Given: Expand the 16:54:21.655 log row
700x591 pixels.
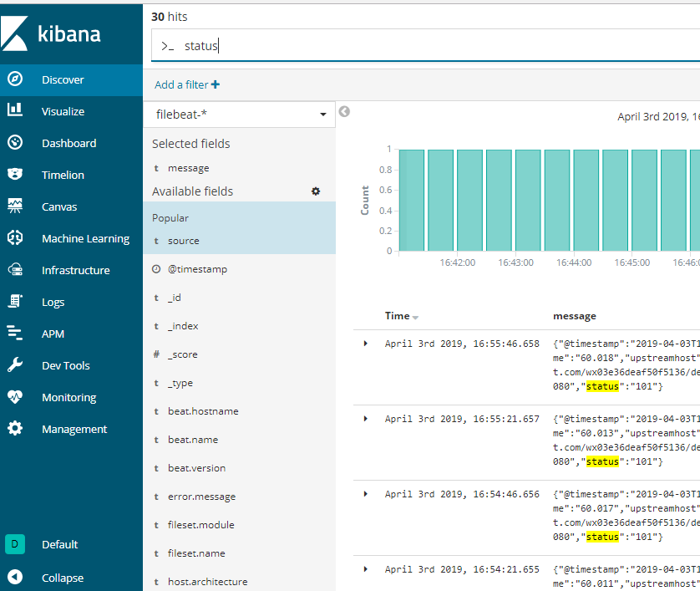Looking at the screenshot, I should click(x=366, y=568).
